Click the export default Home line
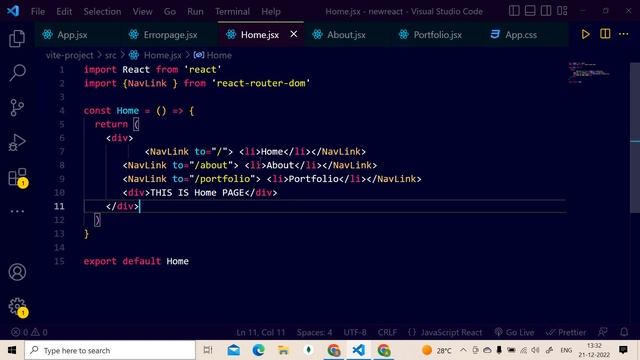Viewport: 640px width, 360px height. [136, 261]
